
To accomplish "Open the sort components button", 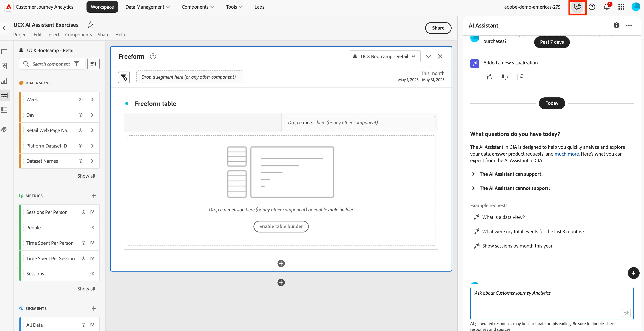I will pyautogui.click(x=93, y=64).
